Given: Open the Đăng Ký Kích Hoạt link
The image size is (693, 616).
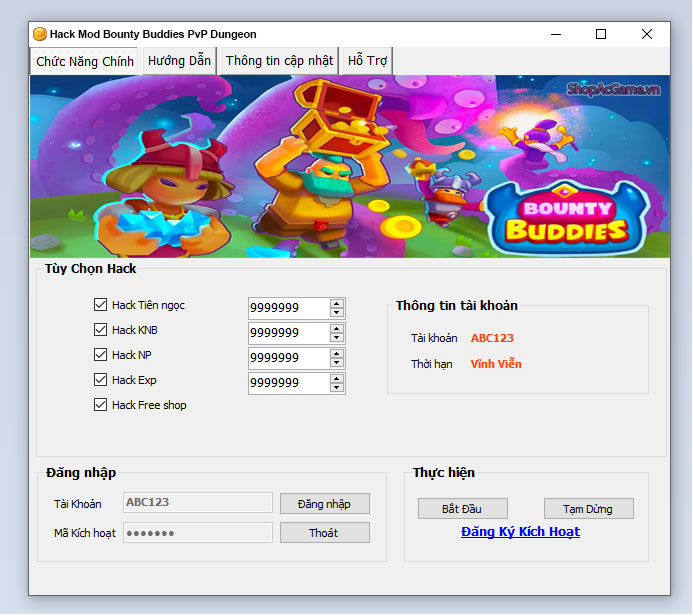Looking at the screenshot, I should click(x=520, y=532).
